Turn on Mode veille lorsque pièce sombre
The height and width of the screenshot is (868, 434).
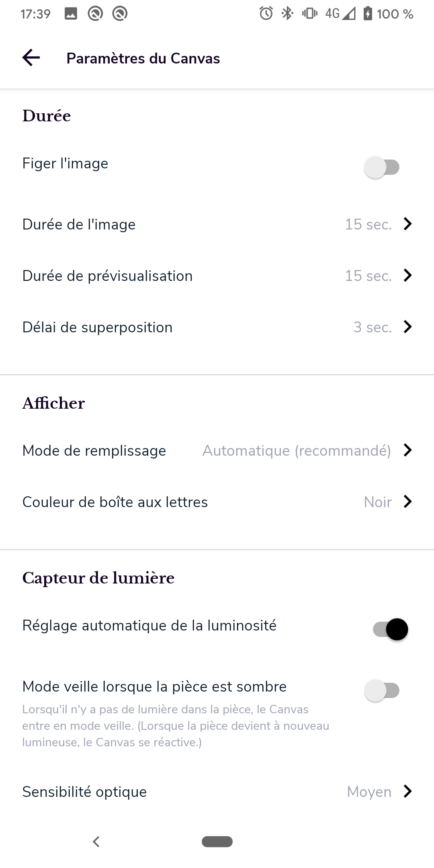(x=382, y=690)
